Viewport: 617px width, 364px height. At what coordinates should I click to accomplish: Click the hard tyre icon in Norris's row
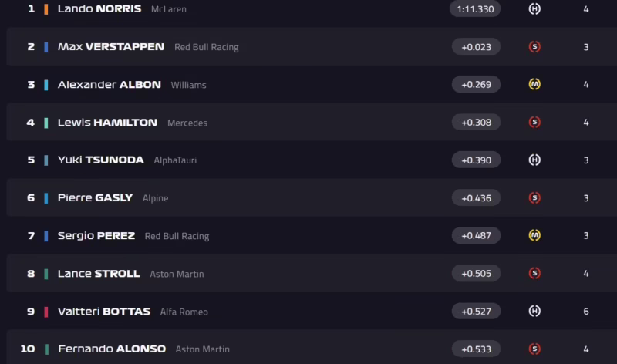(x=534, y=9)
